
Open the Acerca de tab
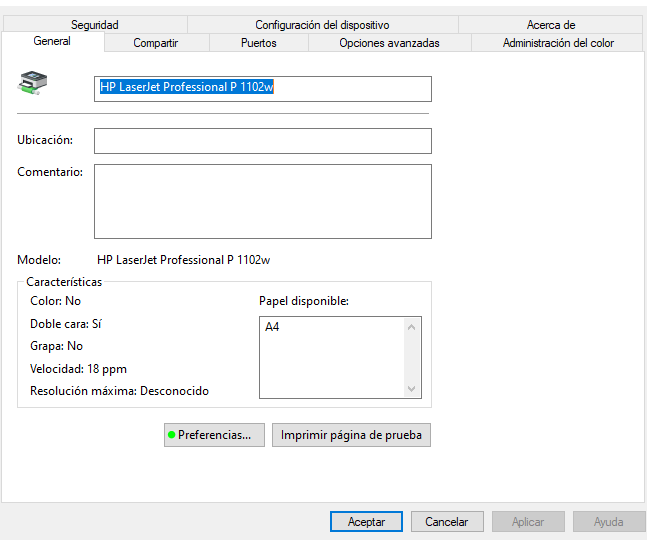click(551, 25)
